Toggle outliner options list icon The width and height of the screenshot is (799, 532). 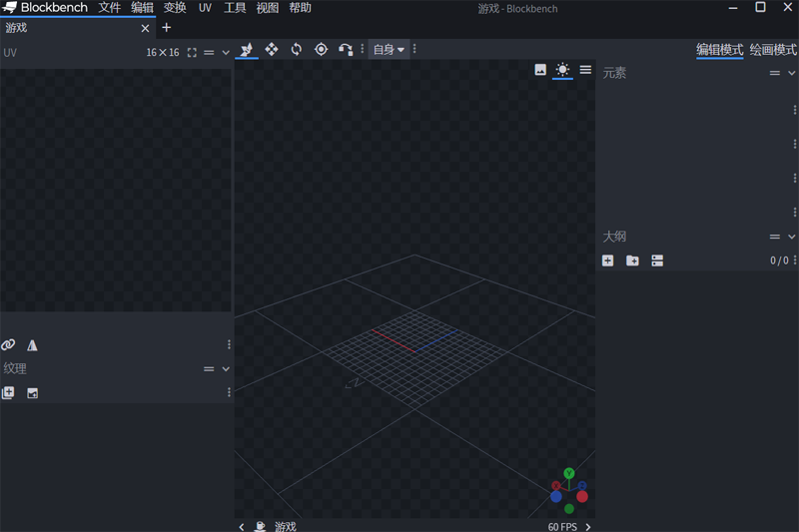click(657, 261)
